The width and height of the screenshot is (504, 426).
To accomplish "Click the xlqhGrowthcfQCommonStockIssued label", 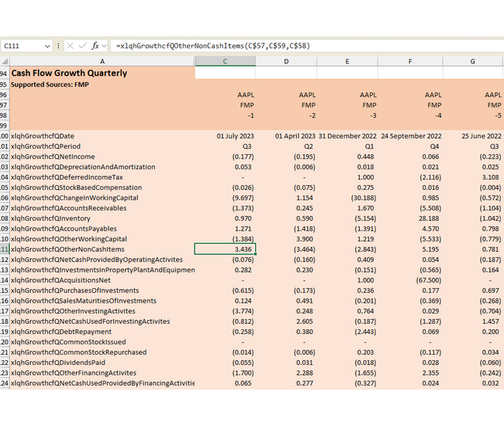I will pyautogui.click(x=68, y=342).
